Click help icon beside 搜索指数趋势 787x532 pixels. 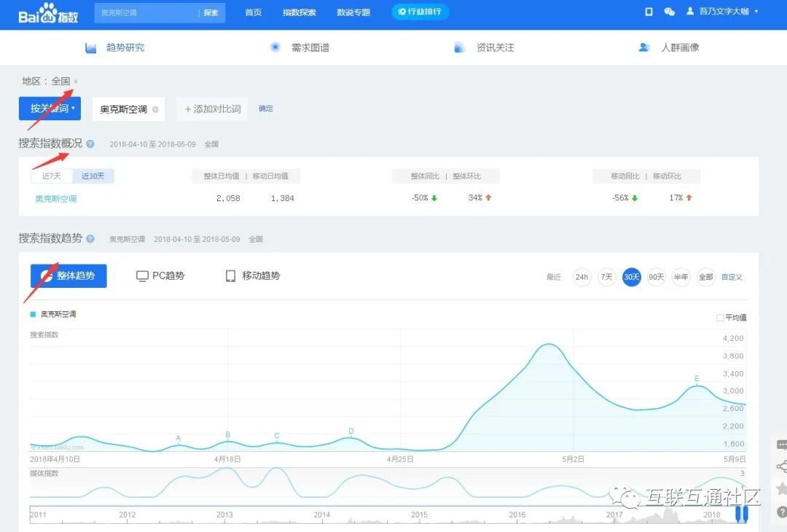(90, 239)
